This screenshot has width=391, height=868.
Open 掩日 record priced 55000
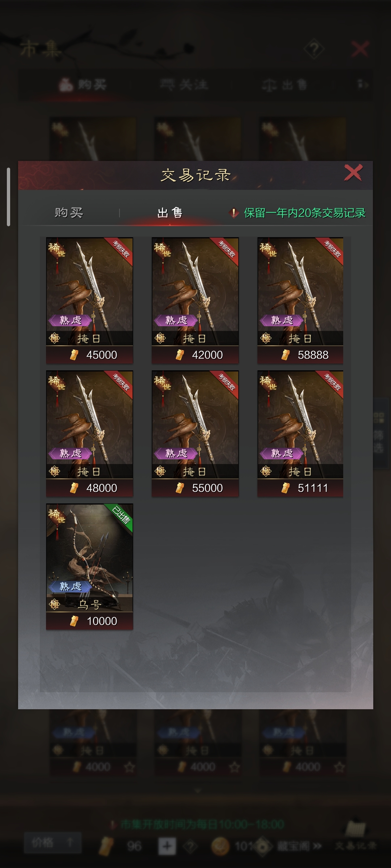tap(195, 434)
